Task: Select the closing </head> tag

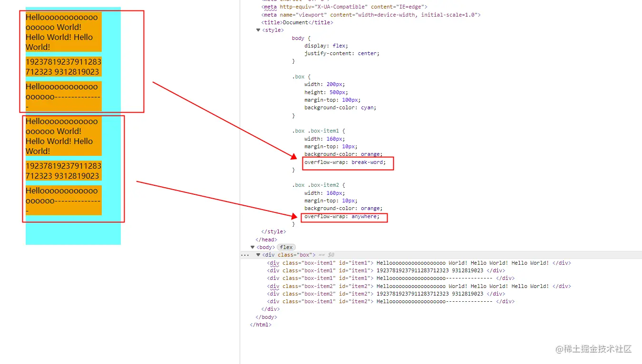Action: pos(266,239)
